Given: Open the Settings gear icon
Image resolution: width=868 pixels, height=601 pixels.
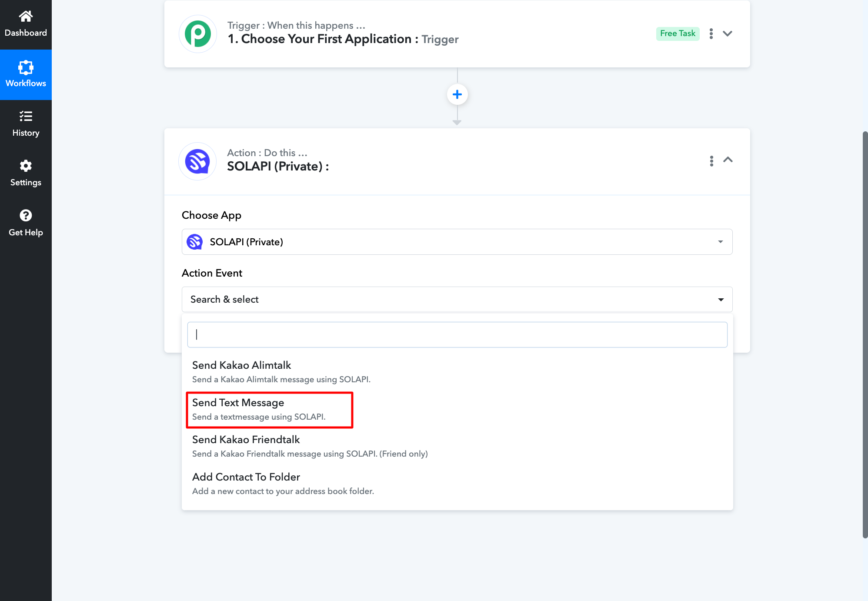Looking at the screenshot, I should point(26,166).
